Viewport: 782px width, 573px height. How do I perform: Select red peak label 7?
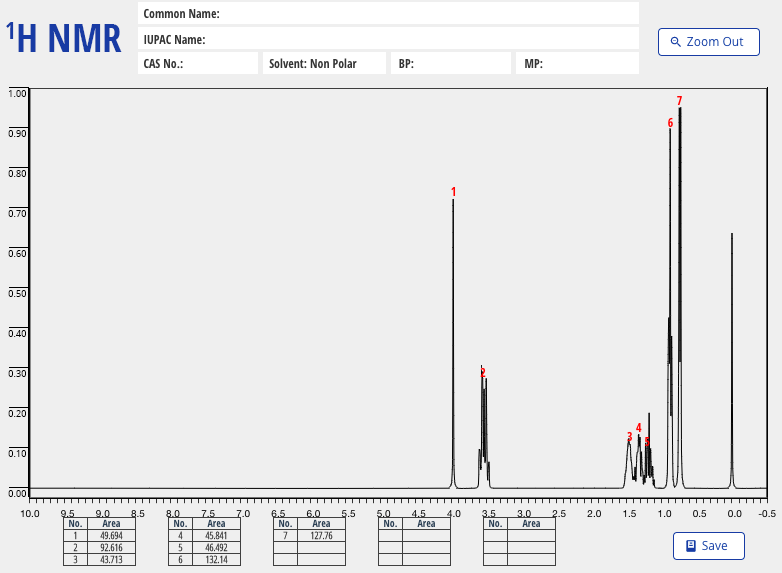679,101
